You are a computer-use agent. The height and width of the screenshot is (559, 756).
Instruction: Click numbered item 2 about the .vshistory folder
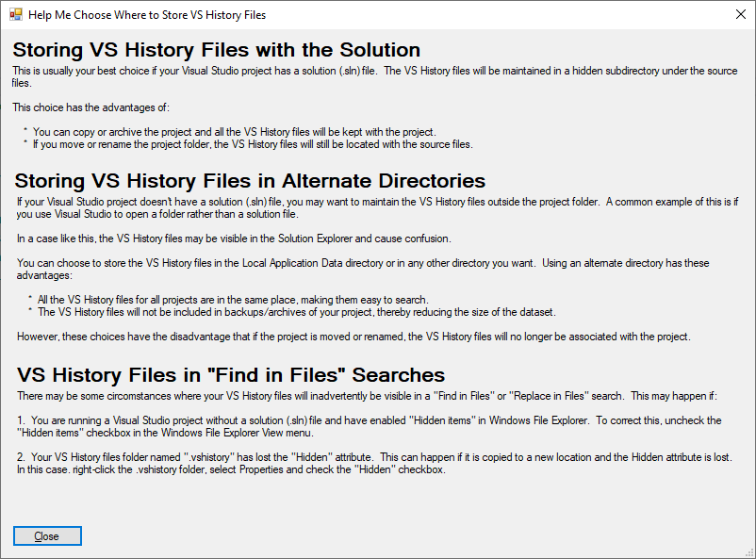374,463
